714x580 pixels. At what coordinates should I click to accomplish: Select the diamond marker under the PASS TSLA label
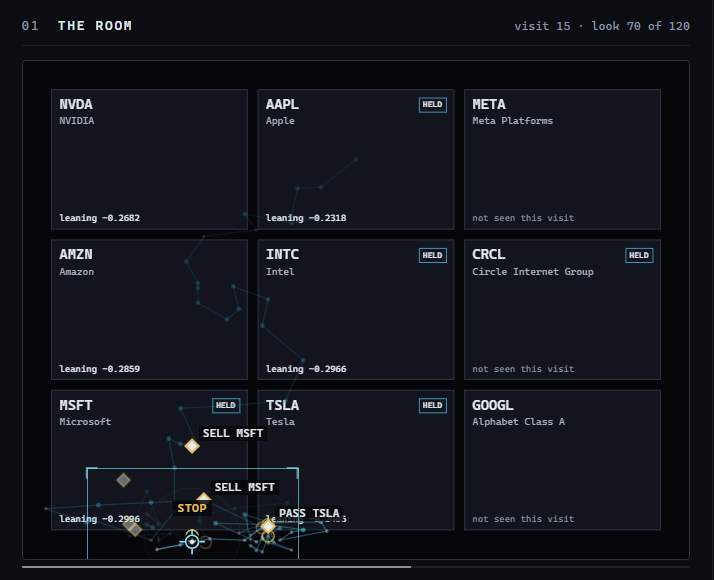pos(268,526)
